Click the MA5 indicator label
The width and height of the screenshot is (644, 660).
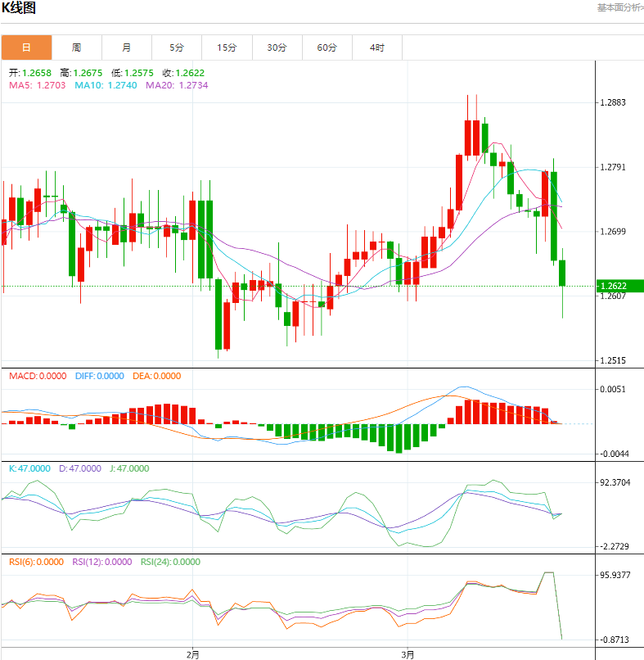pyautogui.click(x=38, y=85)
